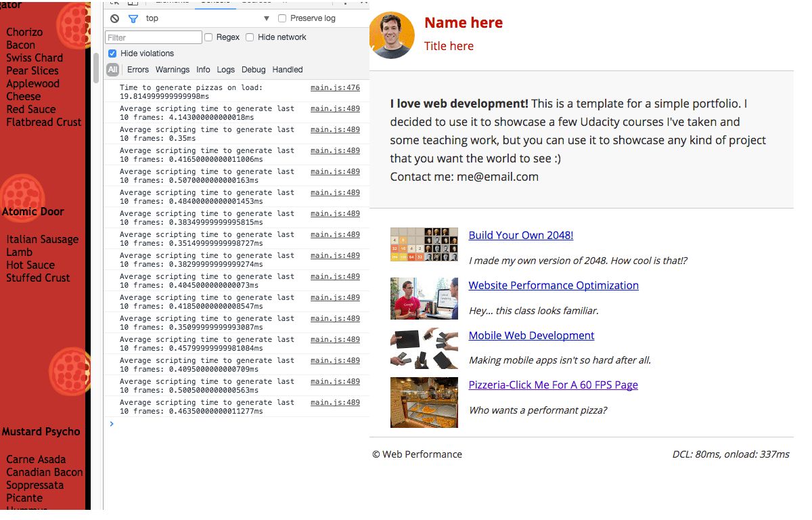Open the Build Your Own 2048! link

(521, 236)
